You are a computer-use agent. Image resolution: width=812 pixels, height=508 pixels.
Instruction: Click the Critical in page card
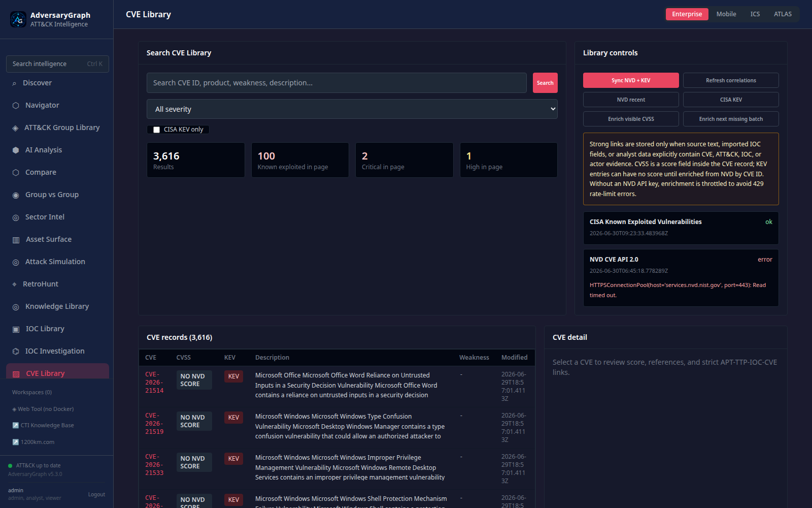click(404, 160)
